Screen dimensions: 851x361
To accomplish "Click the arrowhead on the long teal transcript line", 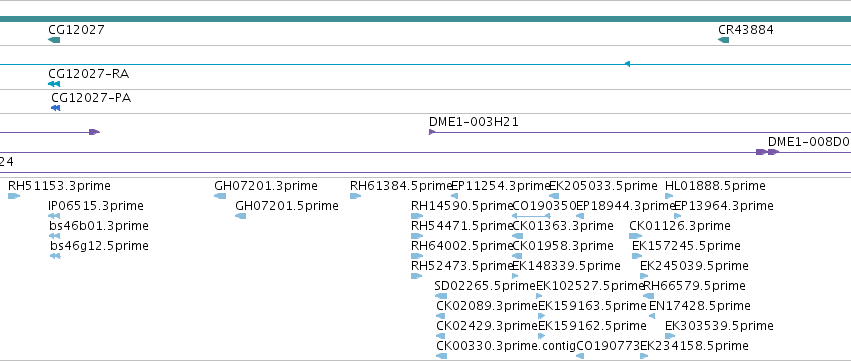I will pos(627,64).
